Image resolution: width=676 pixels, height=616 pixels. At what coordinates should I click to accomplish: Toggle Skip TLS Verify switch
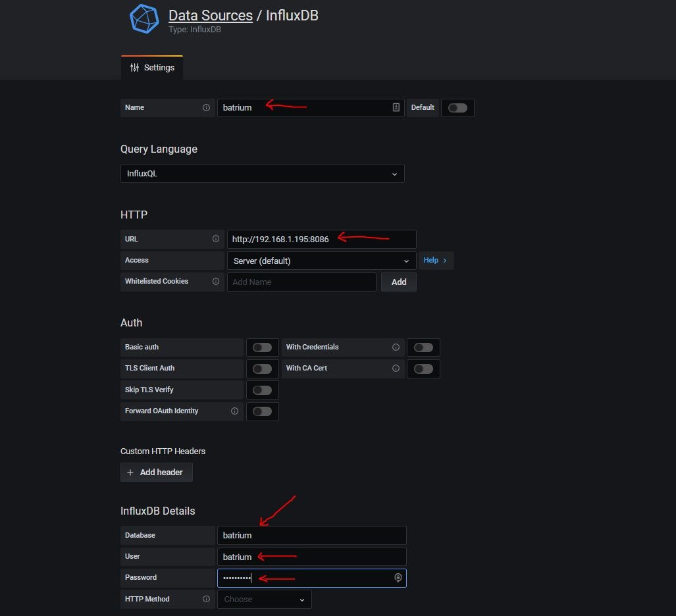[262, 390]
